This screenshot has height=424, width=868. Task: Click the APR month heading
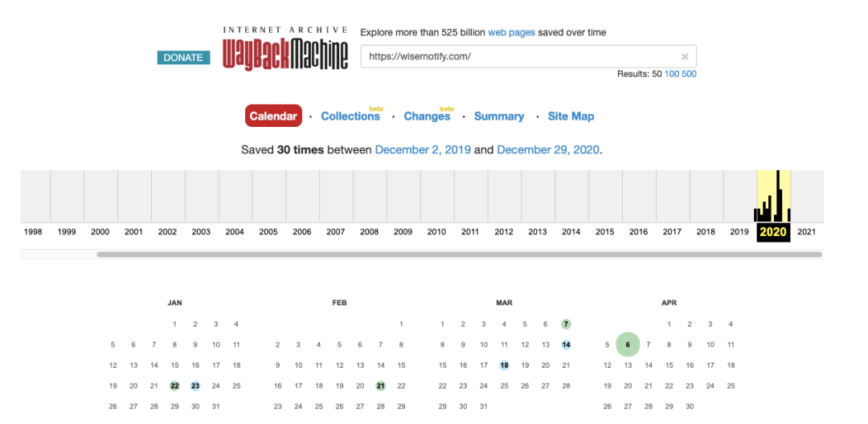tap(669, 303)
